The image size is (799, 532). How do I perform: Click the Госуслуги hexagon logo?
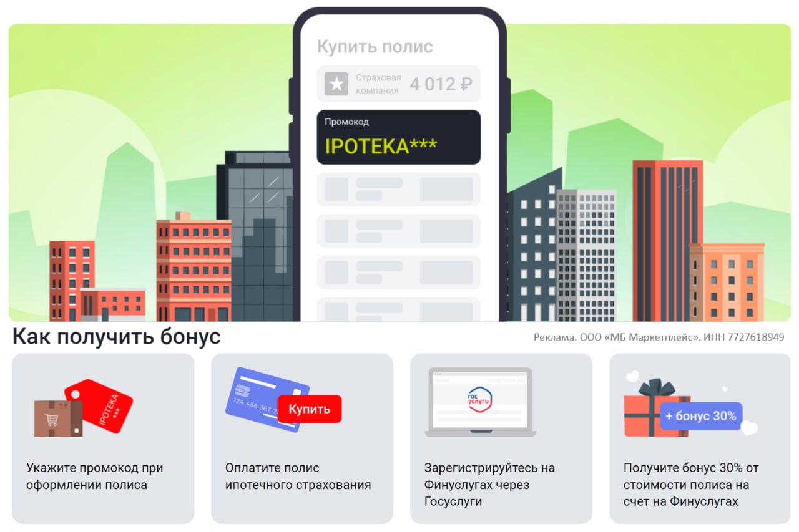click(480, 399)
